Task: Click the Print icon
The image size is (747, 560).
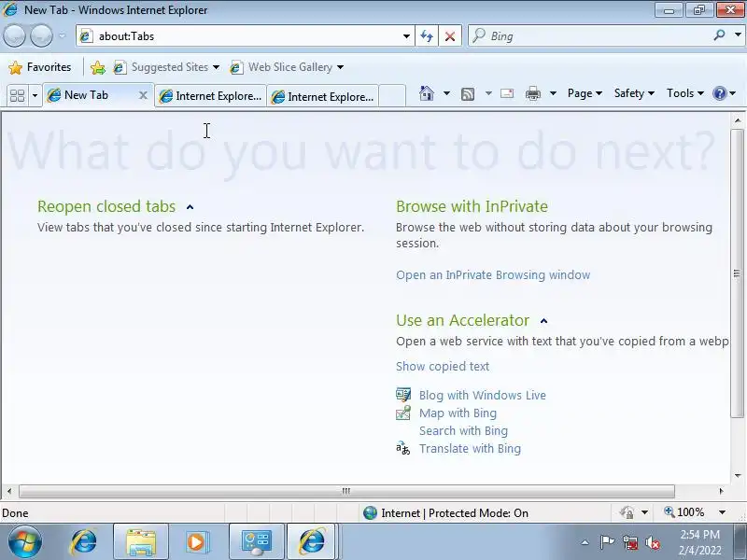Action: pos(532,94)
